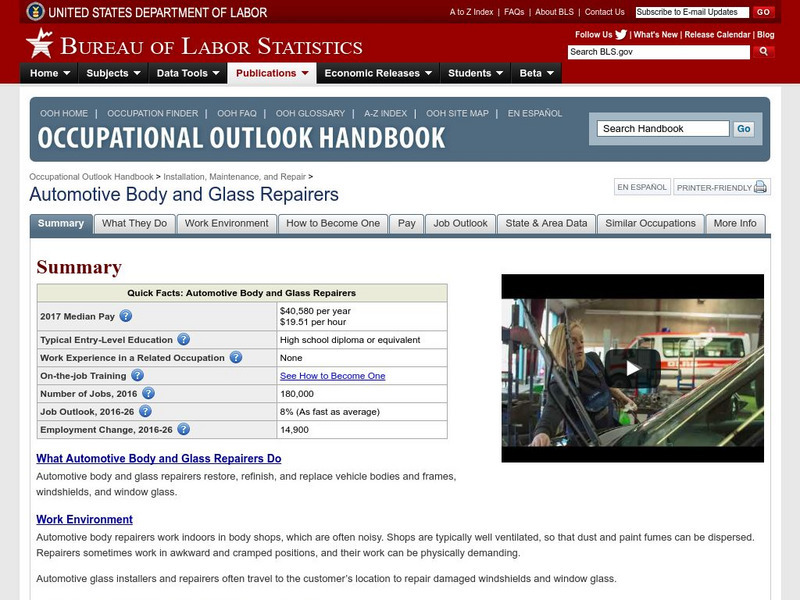Click Installation, Maintenance, and Repair breadcrumb

(234, 177)
